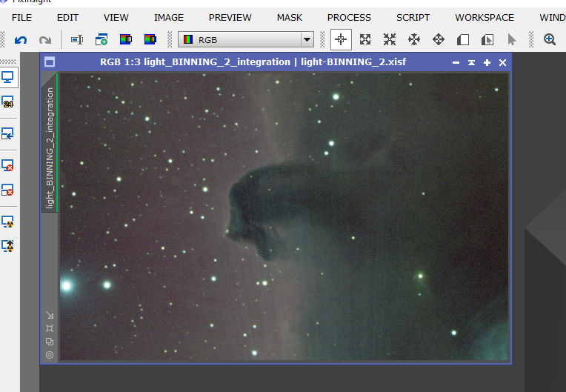Select the pan four-way arrows tool

click(439, 39)
